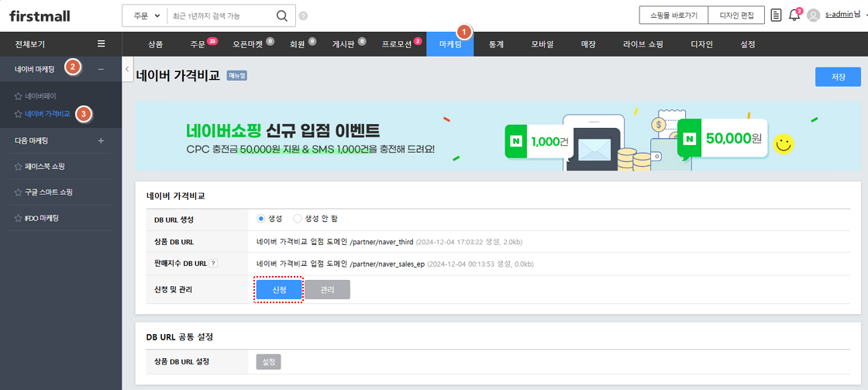Screen dimensions: 868x390
Task: Click the blue 신청 button
Action: (x=279, y=289)
